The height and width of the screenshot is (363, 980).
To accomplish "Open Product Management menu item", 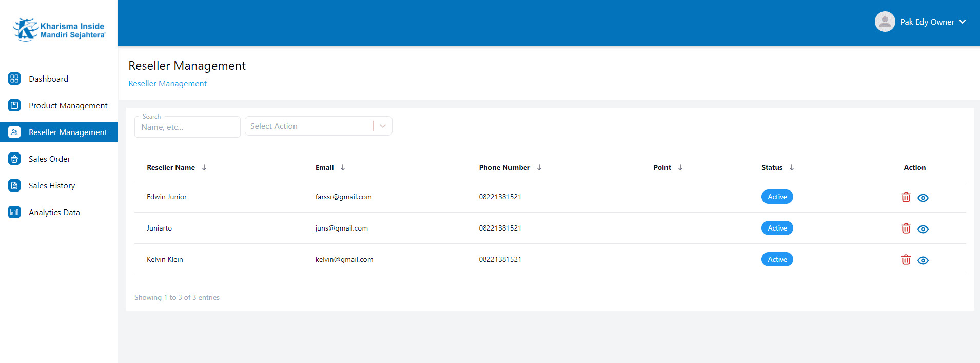I will click(59, 105).
